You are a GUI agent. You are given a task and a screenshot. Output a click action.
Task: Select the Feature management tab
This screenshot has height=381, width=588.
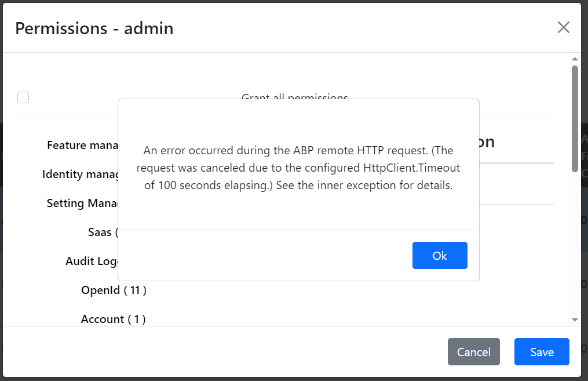tap(82, 145)
